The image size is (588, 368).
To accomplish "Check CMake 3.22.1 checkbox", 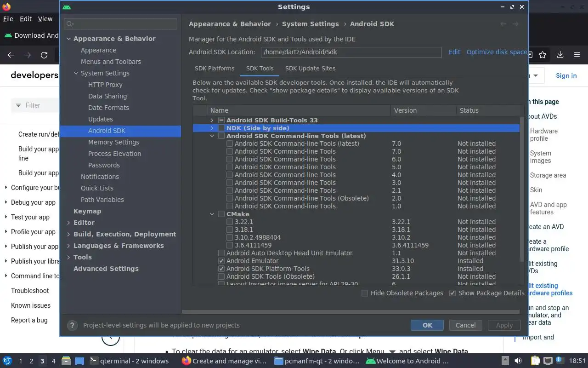I will [x=230, y=222].
